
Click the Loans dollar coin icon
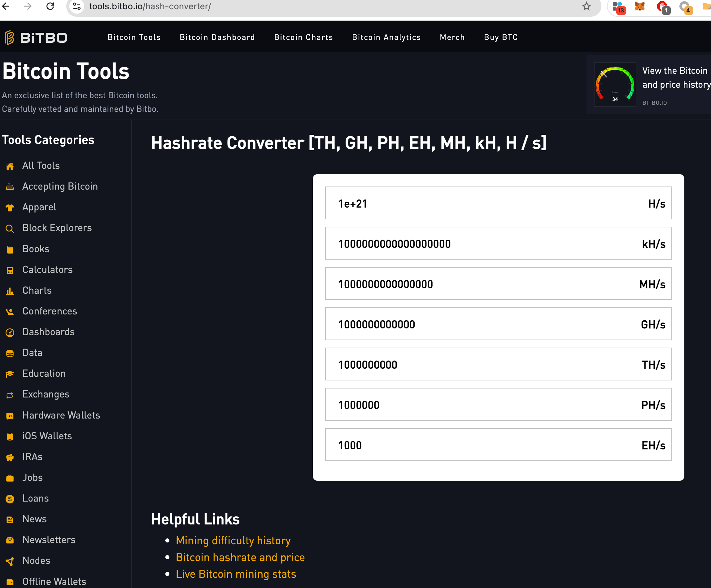click(x=10, y=499)
